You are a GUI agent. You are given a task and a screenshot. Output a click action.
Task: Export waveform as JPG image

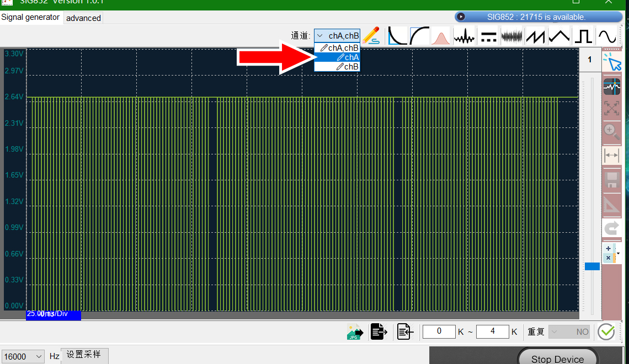[x=355, y=332]
